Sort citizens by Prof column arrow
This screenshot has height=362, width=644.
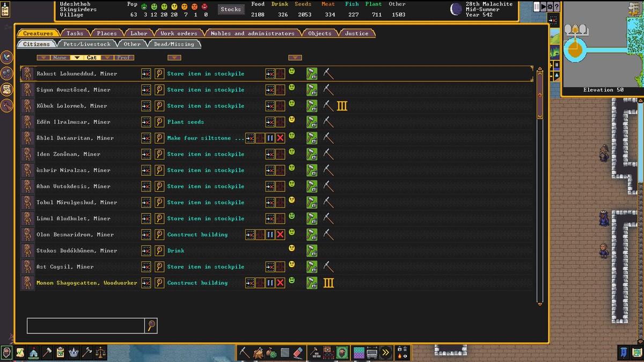[107, 57]
